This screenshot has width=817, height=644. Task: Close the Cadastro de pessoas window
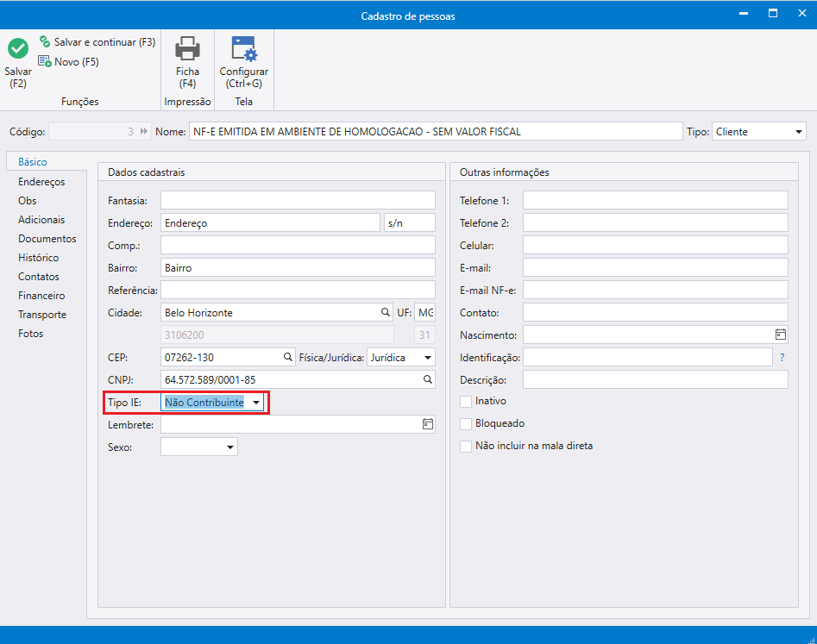[801, 14]
